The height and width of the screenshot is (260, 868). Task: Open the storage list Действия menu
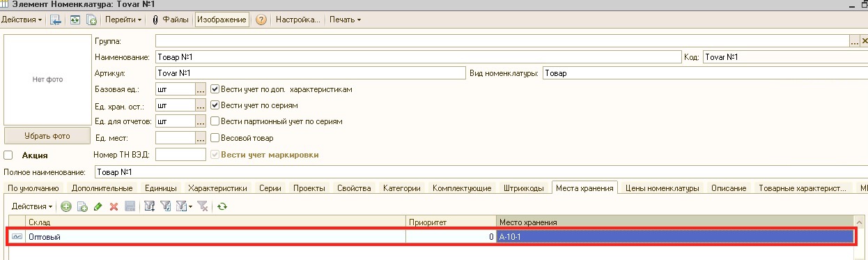coord(32,206)
